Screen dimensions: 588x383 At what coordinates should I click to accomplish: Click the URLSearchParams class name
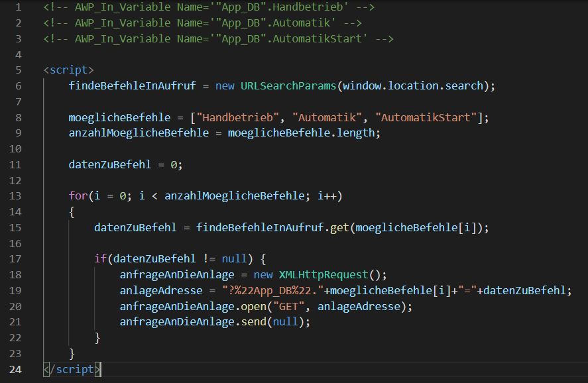(288, 85)
